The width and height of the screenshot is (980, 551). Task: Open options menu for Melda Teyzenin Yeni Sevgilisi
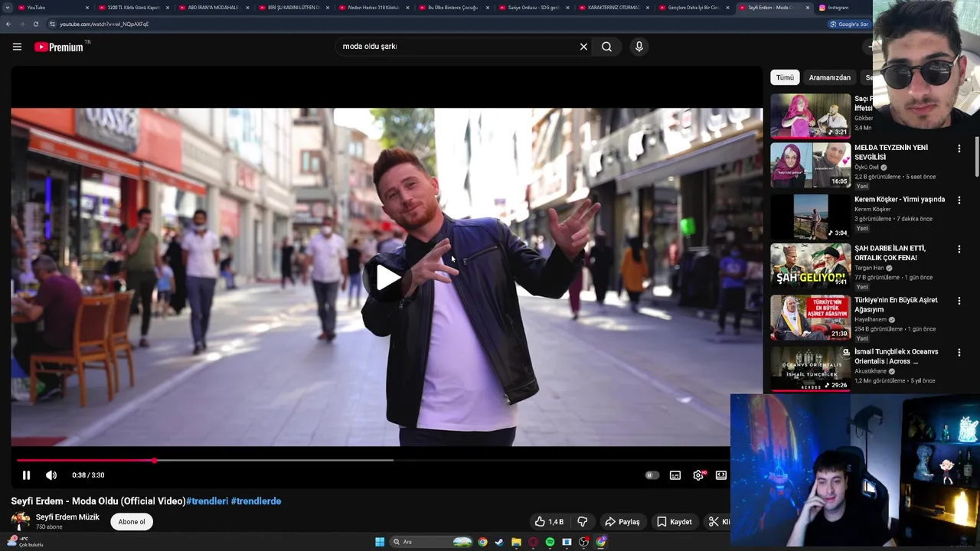(x=959, y=148)
